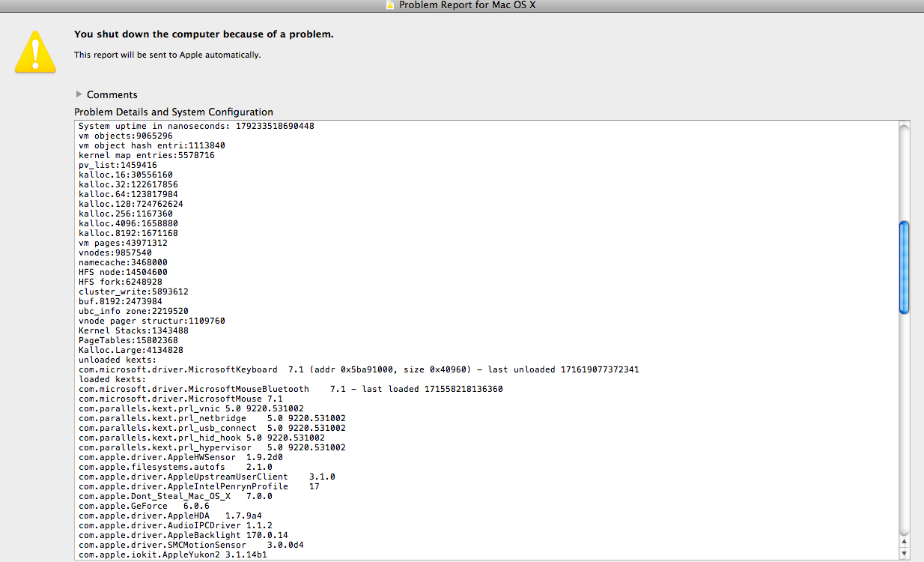The image size is (924, 562).
Task: Click the 'kalloc.64:123817984' line
Action: [x=128, y=194]
